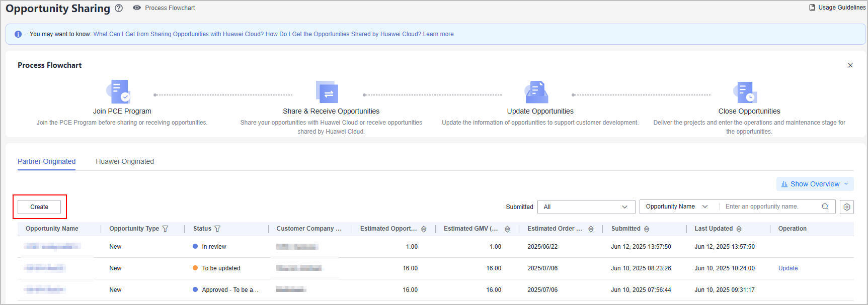
Task: Filter by Status funnel icon
Action: 217,229
